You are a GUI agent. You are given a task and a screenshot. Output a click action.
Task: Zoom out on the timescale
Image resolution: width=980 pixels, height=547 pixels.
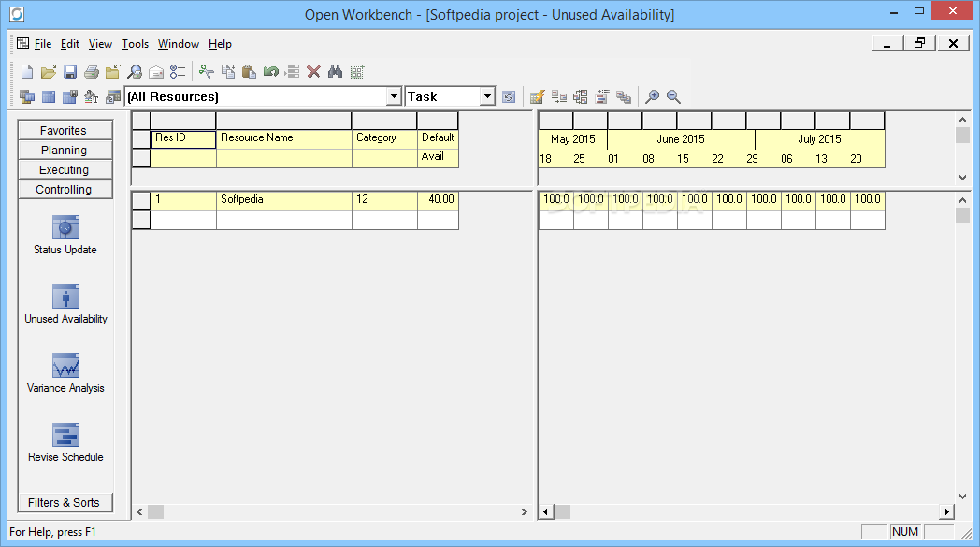(673, 96)
